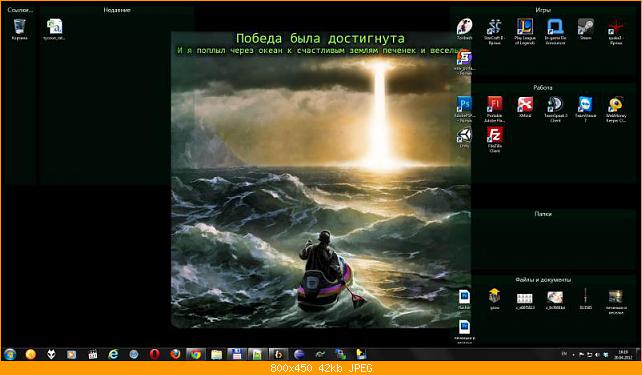Launch the Unity desktop shortcut
642x375 pixels.
pos(464,138)
